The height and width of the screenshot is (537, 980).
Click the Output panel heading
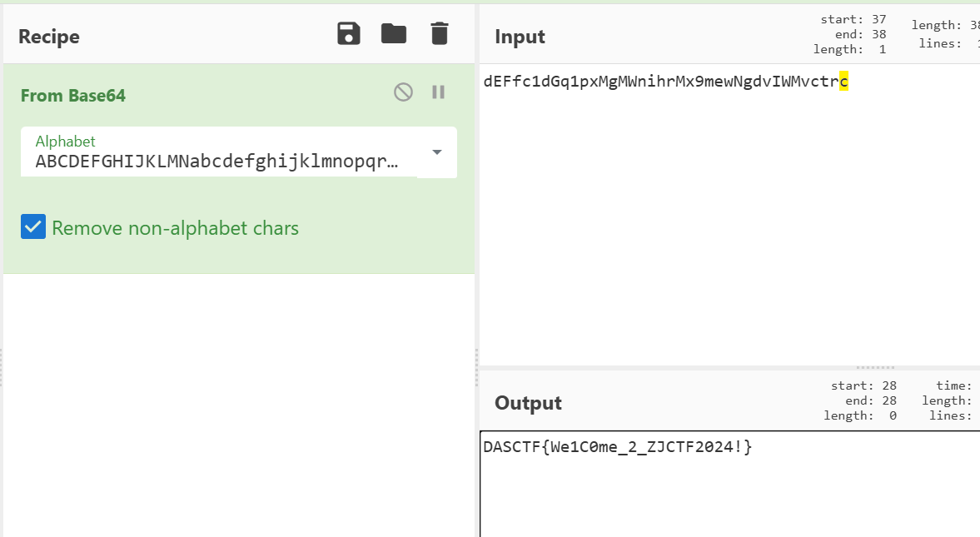528,403
